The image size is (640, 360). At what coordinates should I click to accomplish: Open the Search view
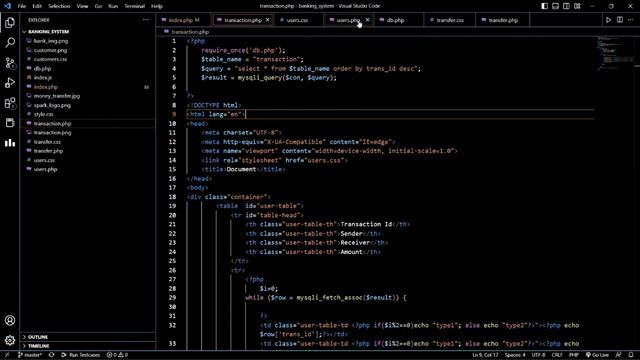click(10, 42)
